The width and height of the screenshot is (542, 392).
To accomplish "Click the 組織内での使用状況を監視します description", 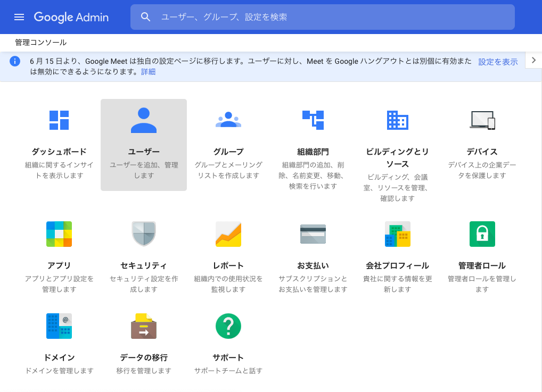I will (228, 284).
